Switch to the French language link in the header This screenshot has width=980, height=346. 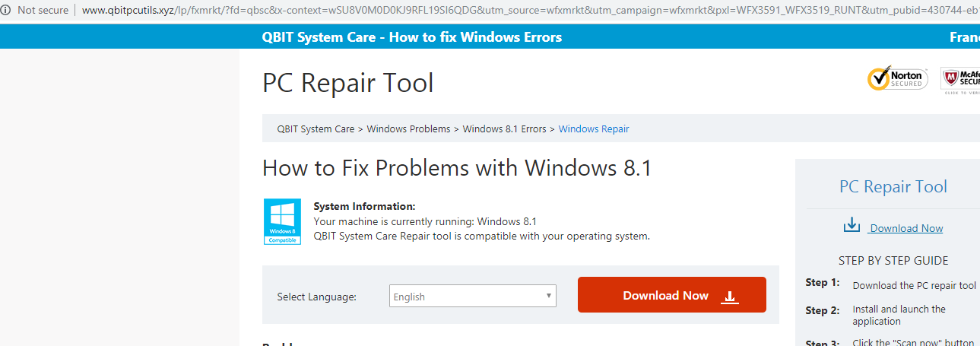964,37
